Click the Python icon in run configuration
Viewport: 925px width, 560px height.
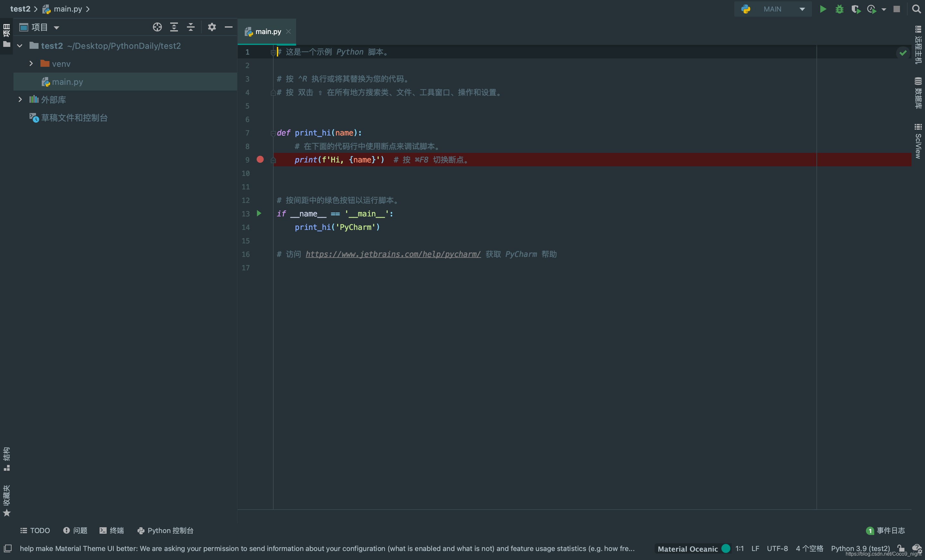coord(745,9)
